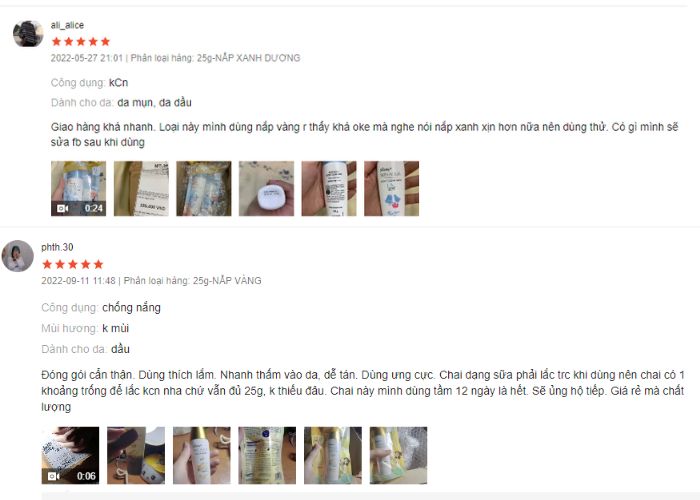
Task: Play phth.30's 0:06 review video
Action: coord(71,455)
